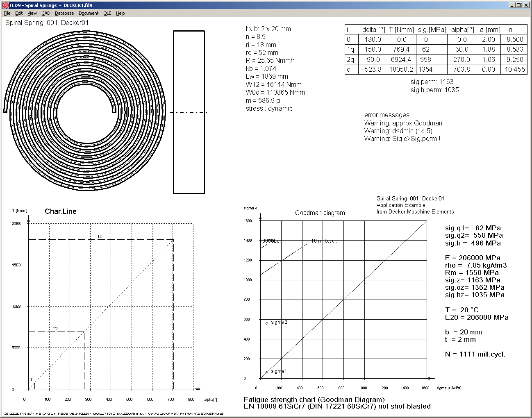532x418 pixels.
Task: Open the Document menu
Action: tap(89, 13)
